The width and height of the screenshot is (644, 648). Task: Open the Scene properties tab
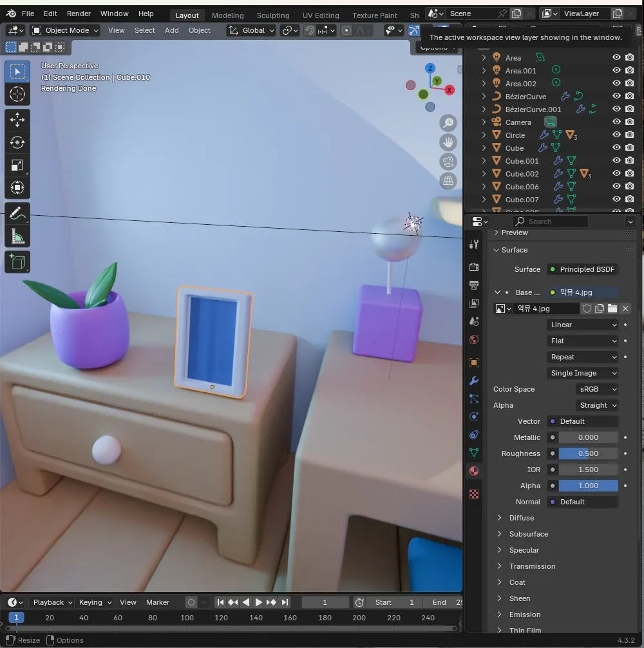click(x=474, y=321)
